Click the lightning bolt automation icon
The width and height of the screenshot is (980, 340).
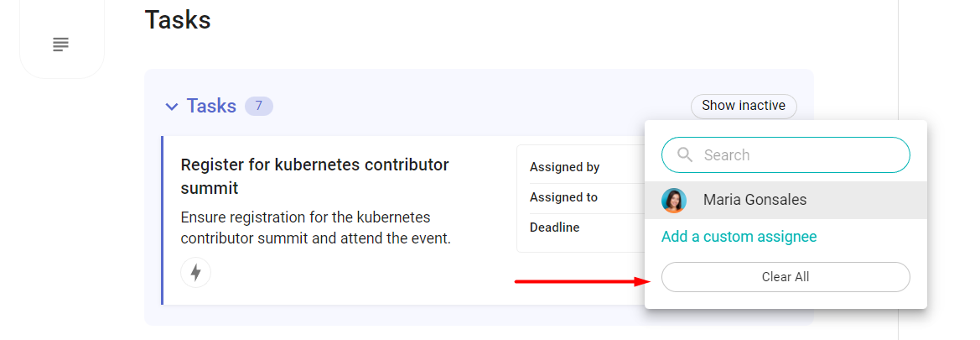(x=195, y=272)
